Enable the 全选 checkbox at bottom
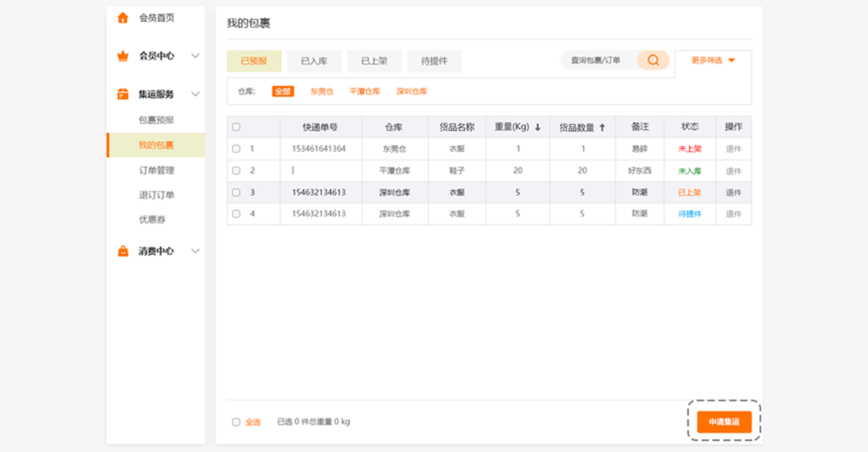This screenshot has width=868, height=452. [x=237, y=422]
